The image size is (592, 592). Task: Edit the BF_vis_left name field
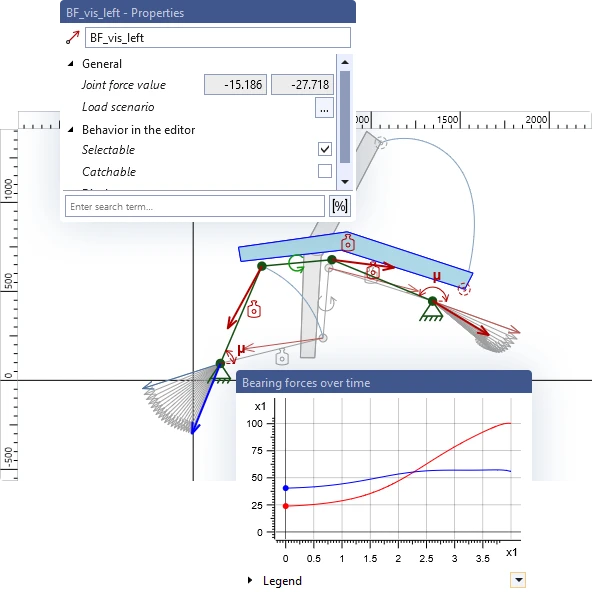[218, 38]
